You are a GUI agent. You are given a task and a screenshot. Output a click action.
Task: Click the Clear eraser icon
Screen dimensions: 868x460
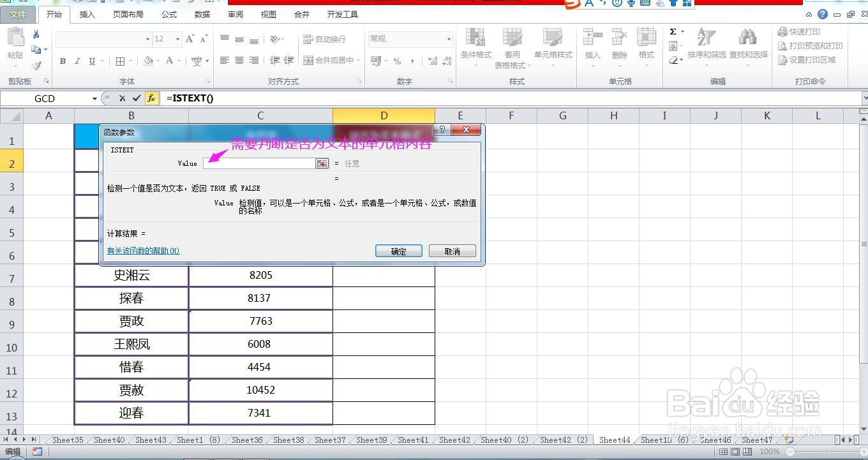673,61
